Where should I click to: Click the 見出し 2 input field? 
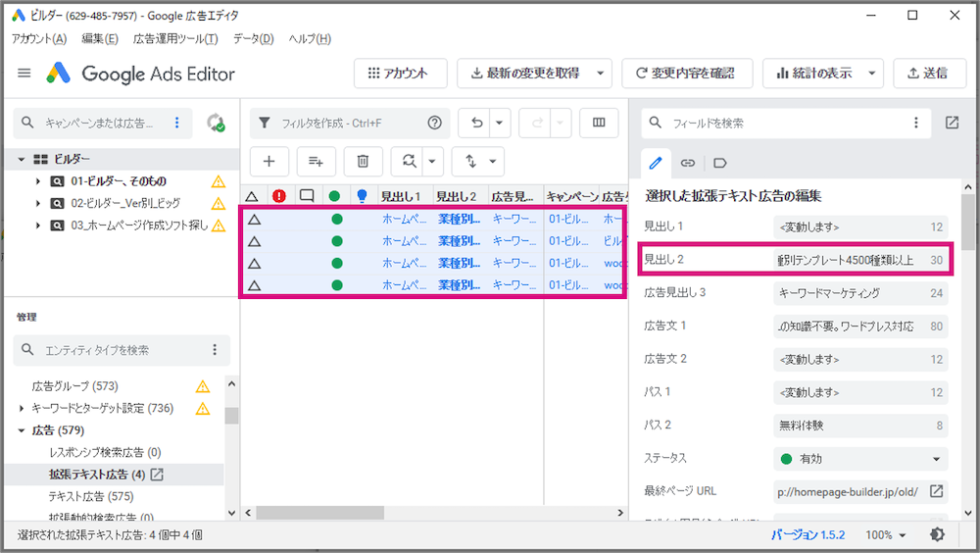pos(860,260)
